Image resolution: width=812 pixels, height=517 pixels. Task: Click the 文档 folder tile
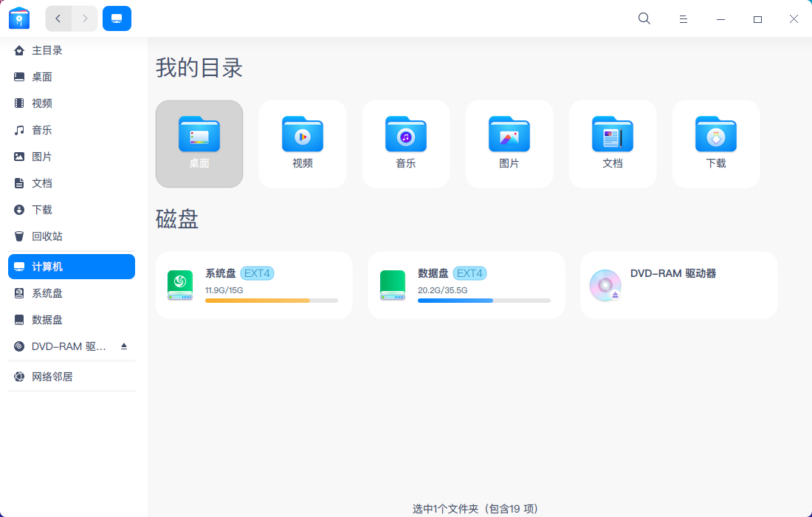coord(613,144)
